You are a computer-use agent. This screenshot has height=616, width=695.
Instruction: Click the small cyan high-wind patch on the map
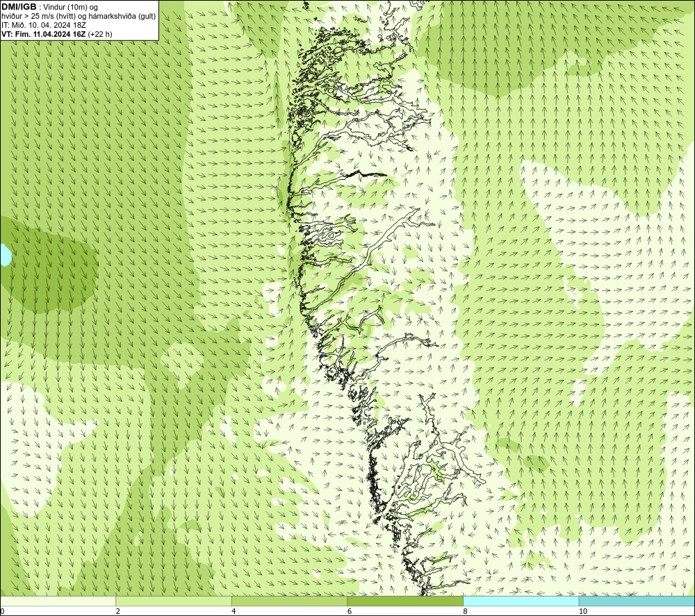pos(5,255)
